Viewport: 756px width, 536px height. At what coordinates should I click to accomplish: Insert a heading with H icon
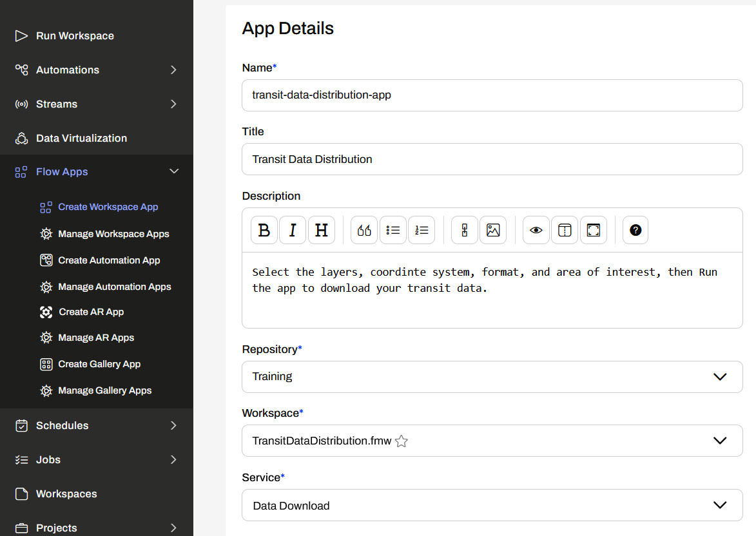pos(322,230)
